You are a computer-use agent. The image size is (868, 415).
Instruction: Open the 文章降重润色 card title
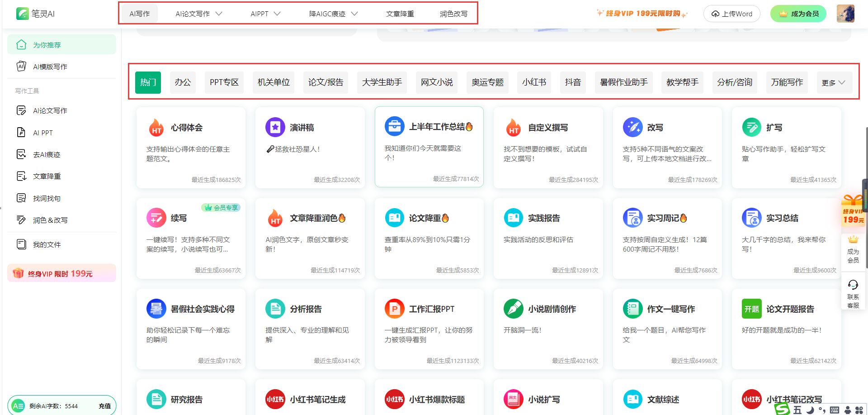tap(318, 218)
